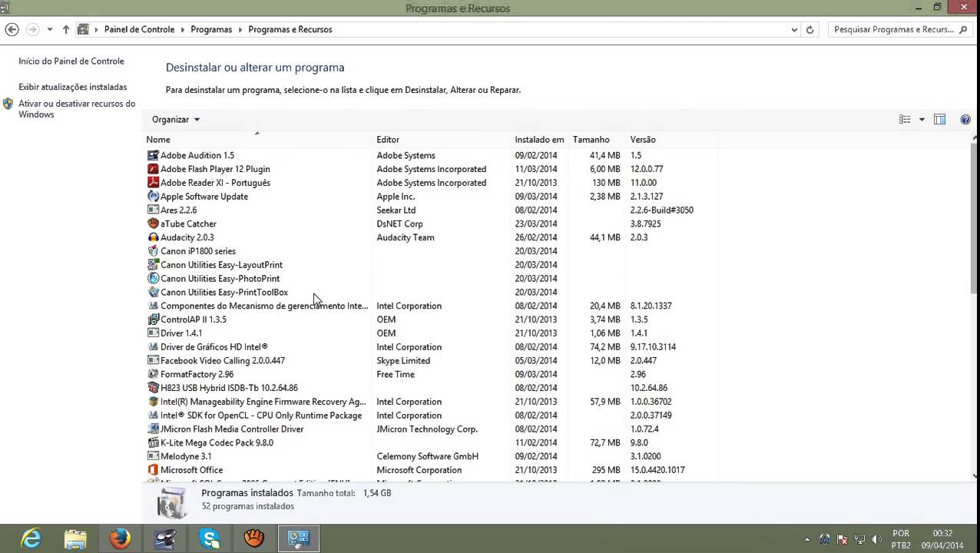Open Skype from the taskbar
The height and width of the screenshot is (553, 980).
[x=210, y=539]
